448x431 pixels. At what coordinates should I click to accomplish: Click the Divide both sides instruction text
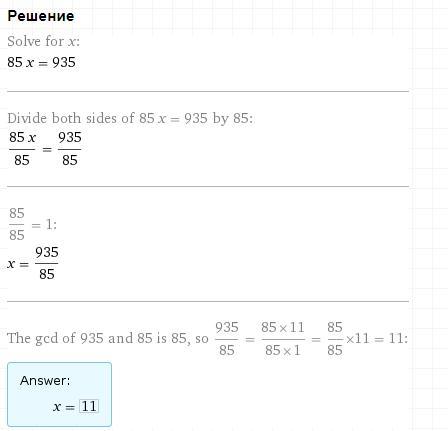click(x=130, y=118)
